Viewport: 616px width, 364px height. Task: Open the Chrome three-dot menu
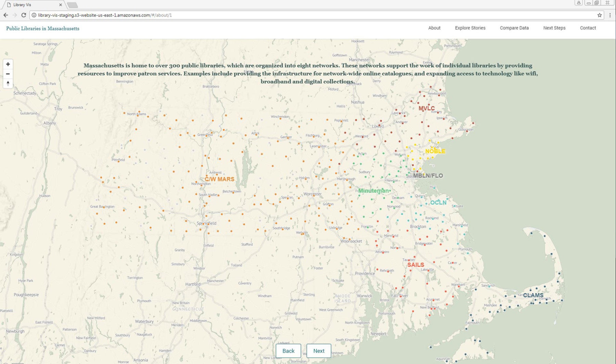click(610, 15)
